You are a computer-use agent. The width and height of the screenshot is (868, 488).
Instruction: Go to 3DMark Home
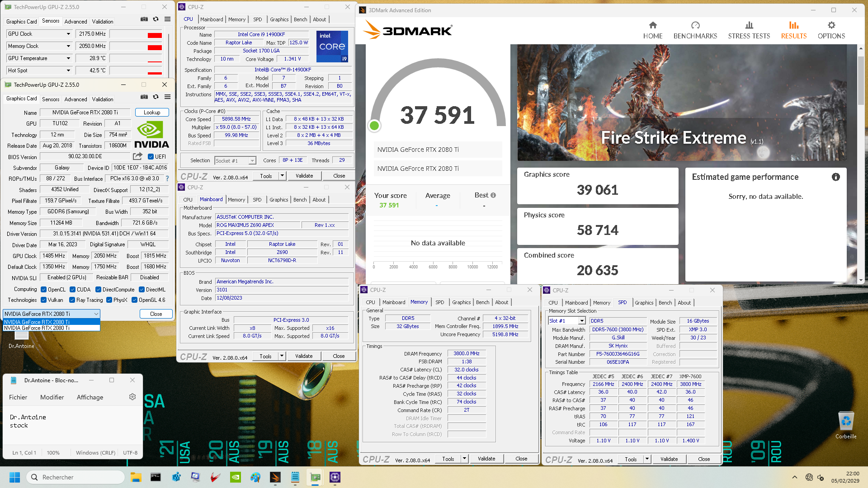click(x=652, y=30)
